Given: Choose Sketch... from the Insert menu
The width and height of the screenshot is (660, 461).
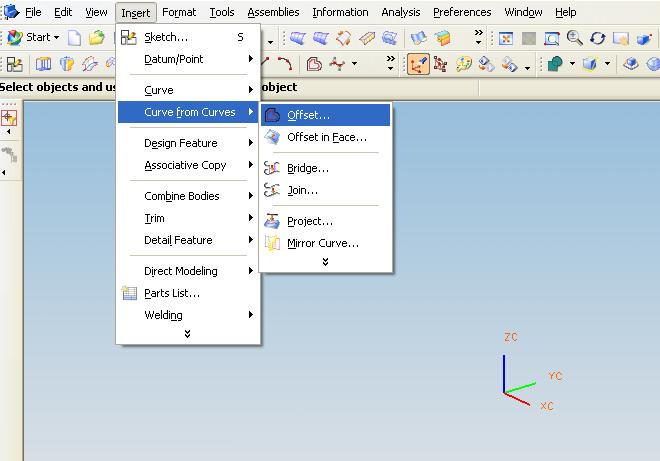Looking at the screenshot, I should click(x=188, y=37).
